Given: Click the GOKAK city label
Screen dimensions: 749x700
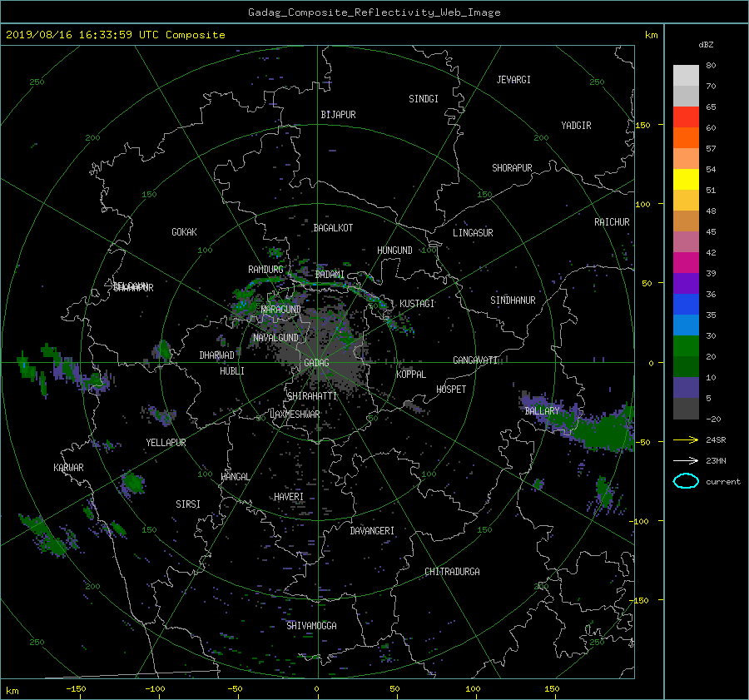Looking at the screenshot, I should [184, 231].
